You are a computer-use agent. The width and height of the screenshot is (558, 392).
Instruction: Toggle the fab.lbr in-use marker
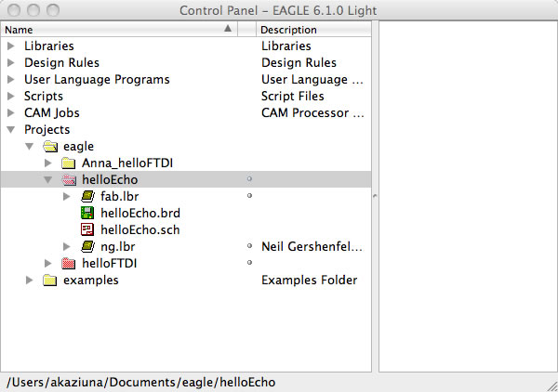click(x=249, y=195)
